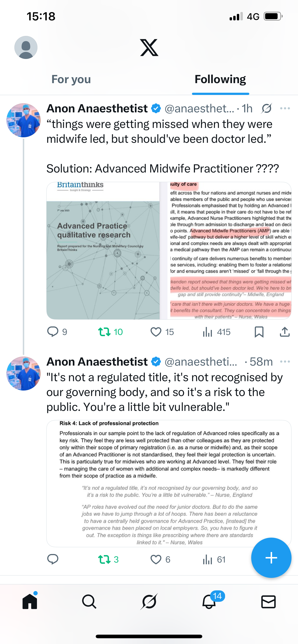Open Search from bottom navigation
This screenshot has height=644, width=298.
pyautogui.click(x=89, y=602)
